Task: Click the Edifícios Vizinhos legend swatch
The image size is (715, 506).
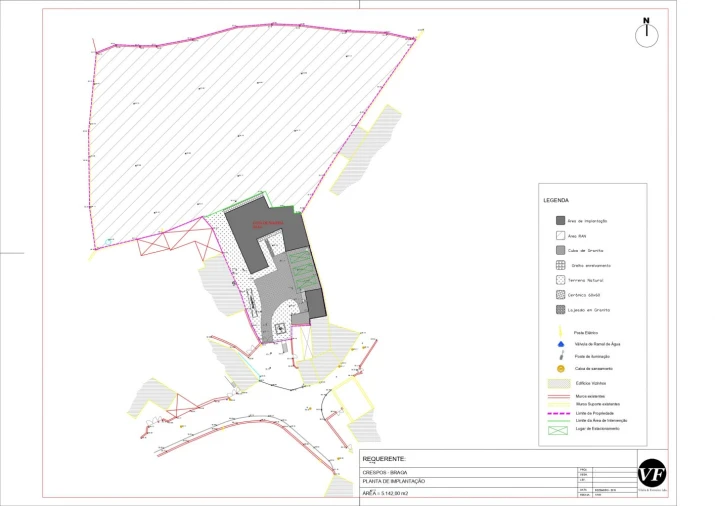Action: (560, 383)
